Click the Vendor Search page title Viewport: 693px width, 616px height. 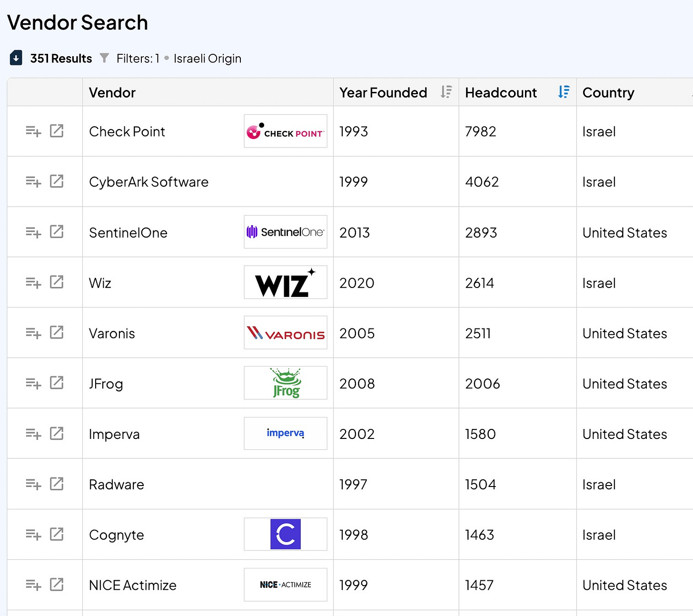click(78, 22)
